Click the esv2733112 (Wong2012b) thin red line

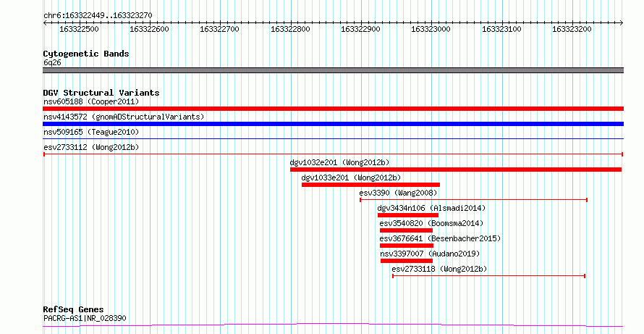[x=333, y=154]
